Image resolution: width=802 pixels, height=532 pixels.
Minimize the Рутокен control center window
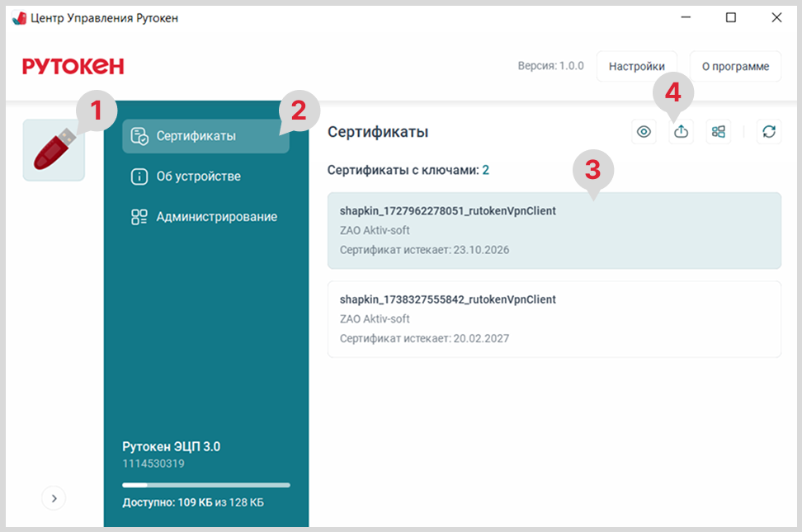click(x=685, y=18)
